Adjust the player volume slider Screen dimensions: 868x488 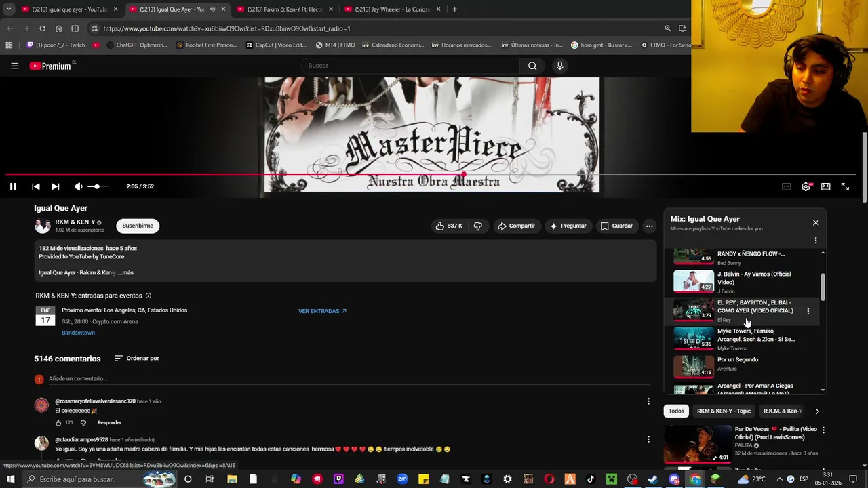tap(97, 186)
